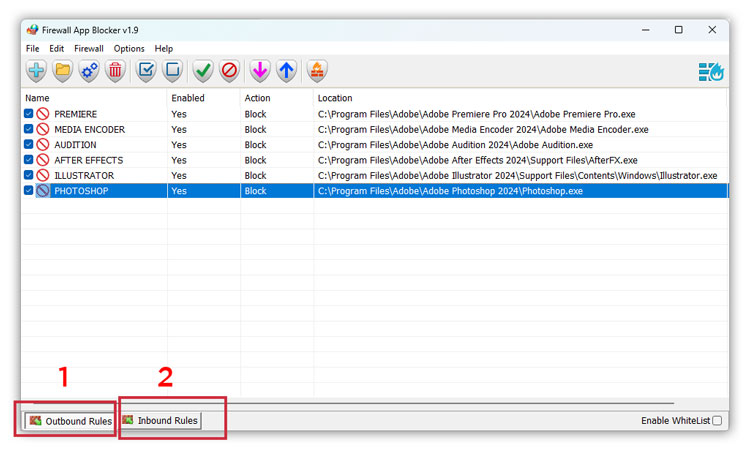Click the Photoshop.exe location path

coord(450,190)
